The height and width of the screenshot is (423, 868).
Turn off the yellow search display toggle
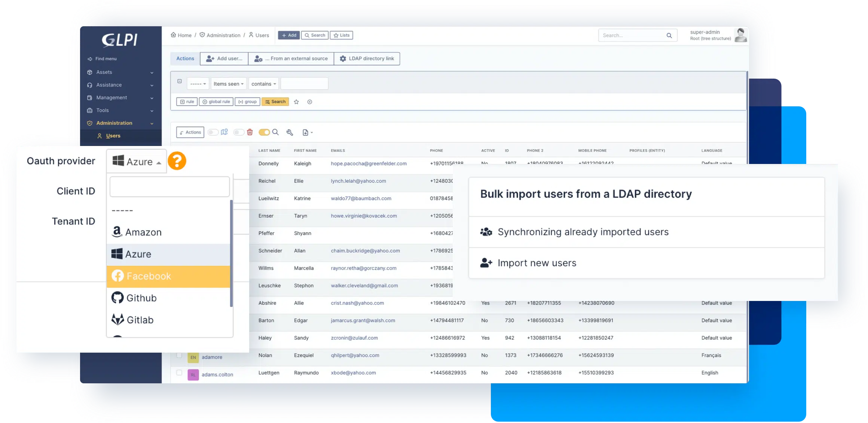pyautogui.click(x=264, y=132)
